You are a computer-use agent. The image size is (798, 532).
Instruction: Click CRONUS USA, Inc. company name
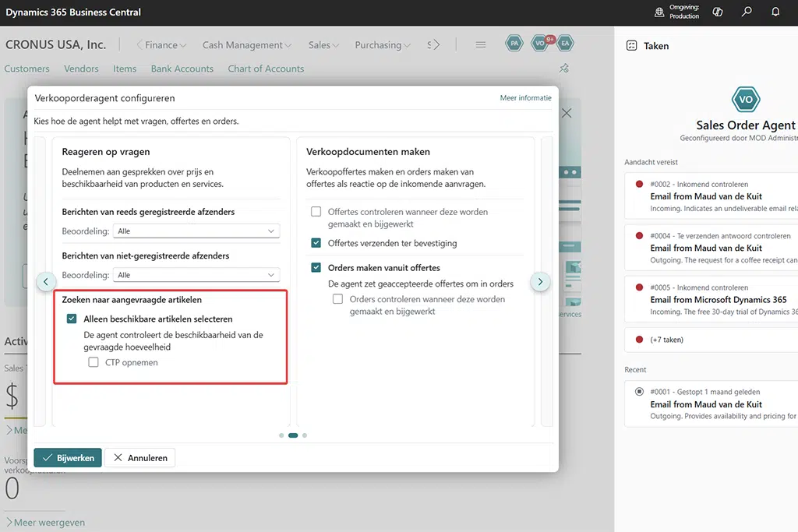click(56, 44)
